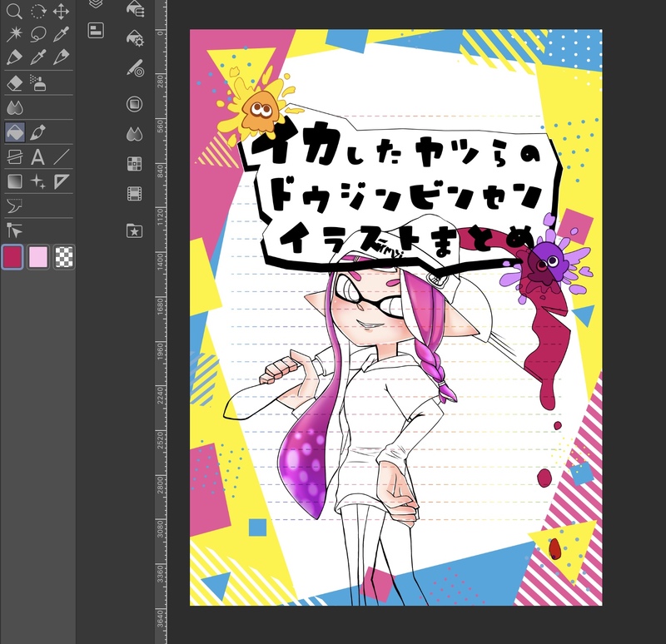
Task: Select the Zoom magnifier tool
Action: tap(14, 11)
